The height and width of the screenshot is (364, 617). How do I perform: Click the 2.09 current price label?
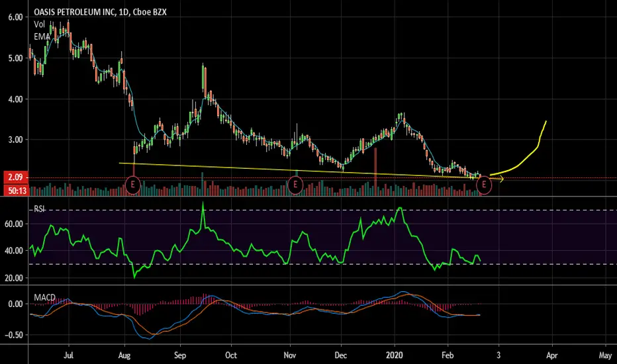[16, 177]
